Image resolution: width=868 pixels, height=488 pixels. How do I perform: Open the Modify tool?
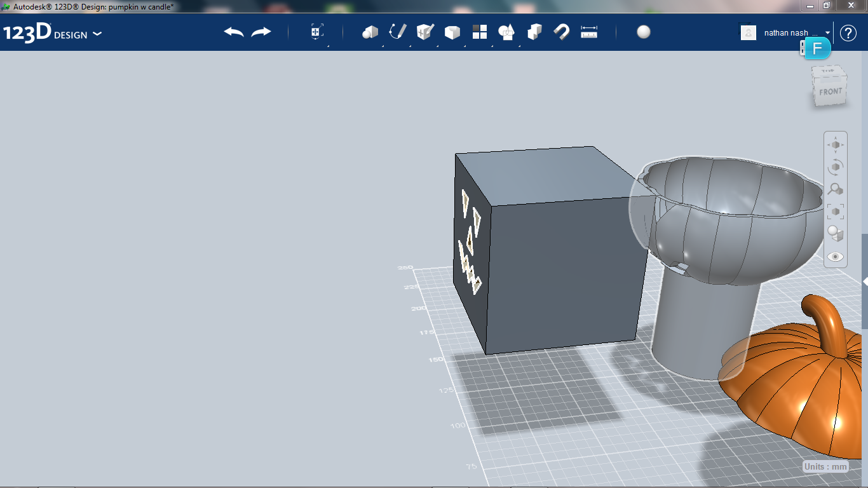click(452, 32)
